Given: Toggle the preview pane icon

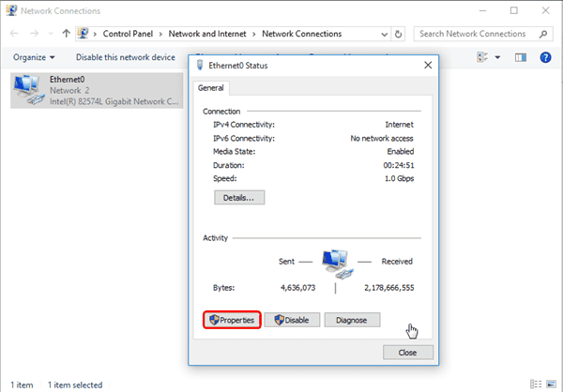Looking at the screenshot, I should pos(520,57).
